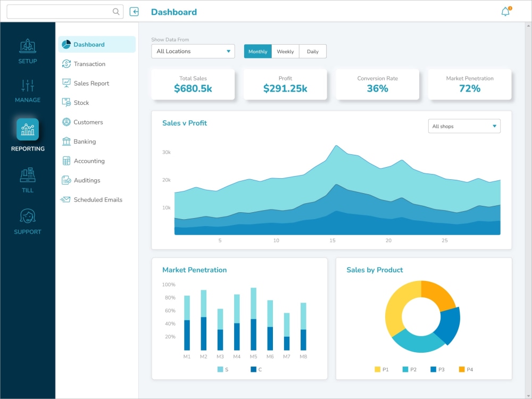Screen dimensions: 532x399
Task: Open the Dashboard section icon in sidebar
Action: pos(67,44)
